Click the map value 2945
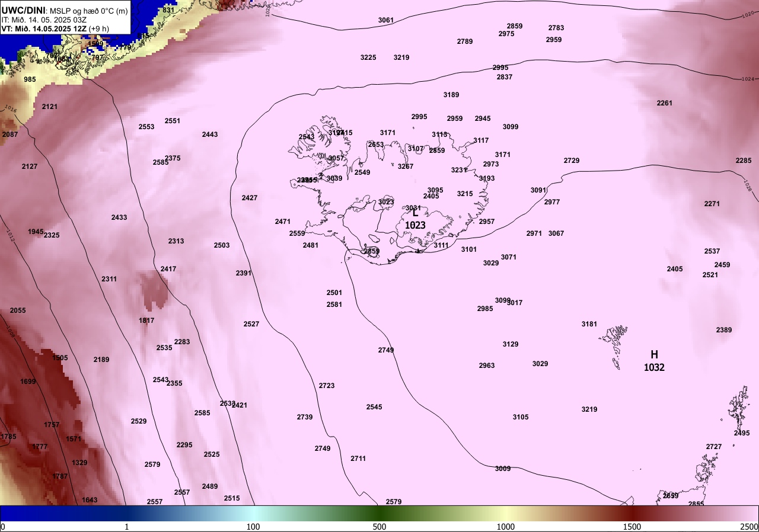This screenshot has height=532, width=759. click(x=483, y=118)
